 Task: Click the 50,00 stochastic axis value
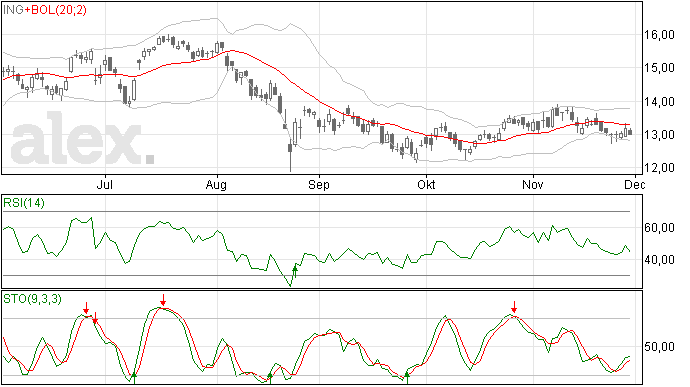pos(660,347)
